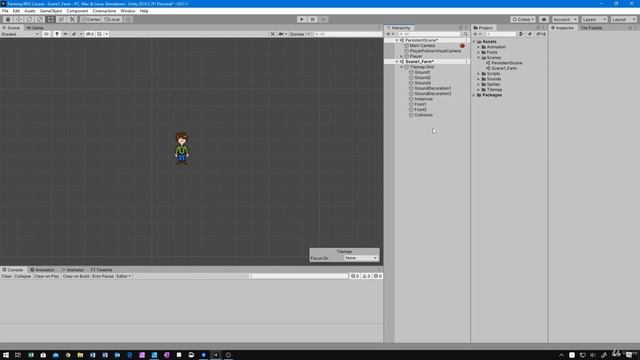640x360 pixels.
Task: Toggle scene effects skybox button
Action: click(x=74, y=34)
